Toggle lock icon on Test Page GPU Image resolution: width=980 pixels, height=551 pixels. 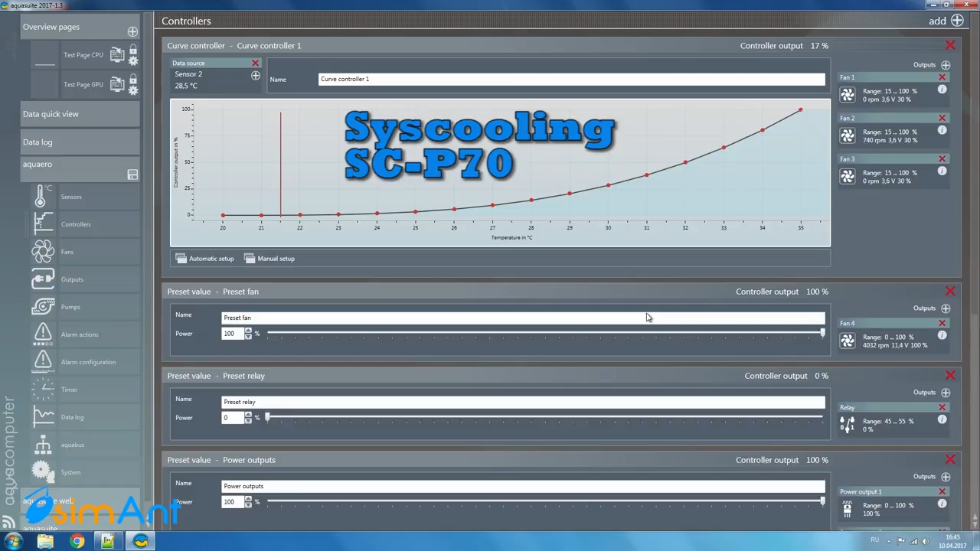(133, 80)
